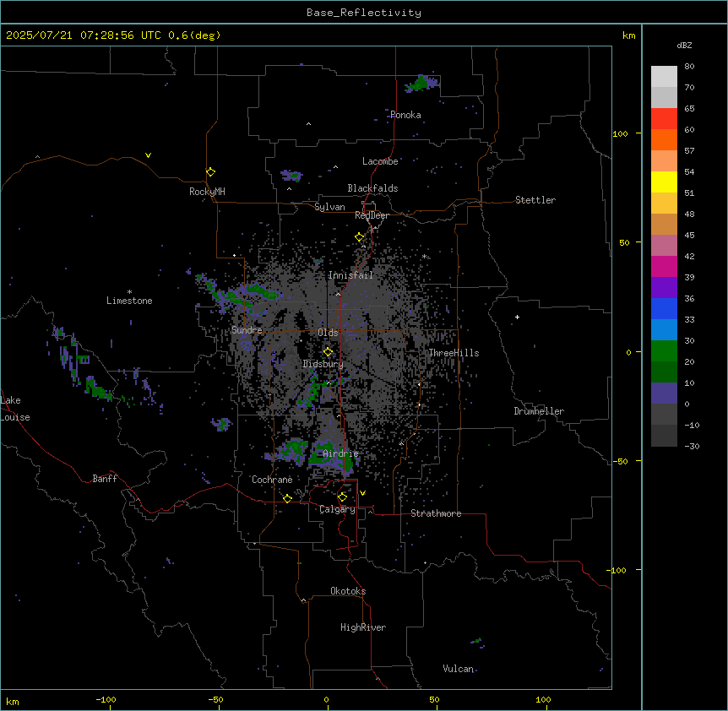Screen dimensions: 728x711
Task: Click the yellow diamond marker above RockyMH
Action: click(210, 171)
